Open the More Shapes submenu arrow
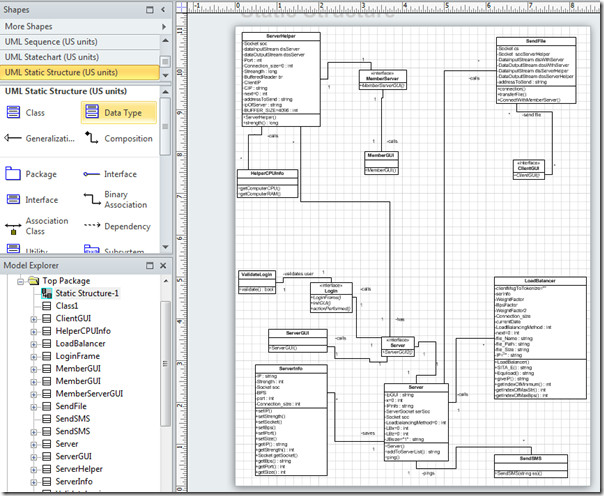 [164, 27]
